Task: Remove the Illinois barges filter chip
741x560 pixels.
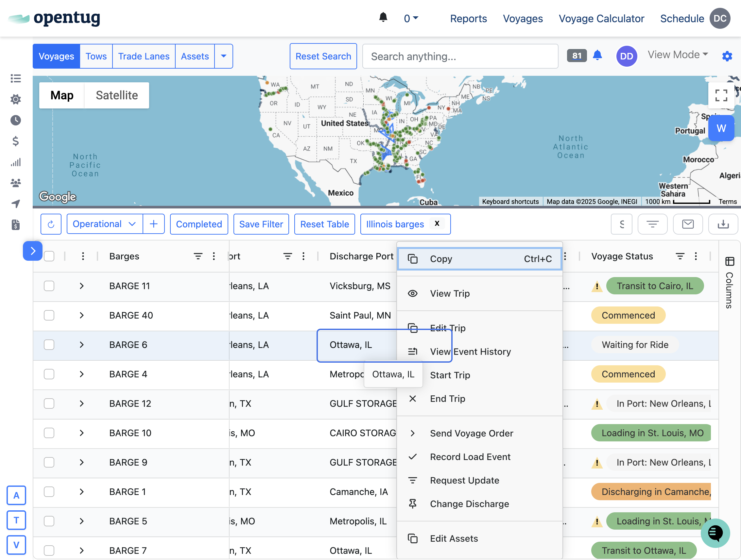Action: coord(437,223)
